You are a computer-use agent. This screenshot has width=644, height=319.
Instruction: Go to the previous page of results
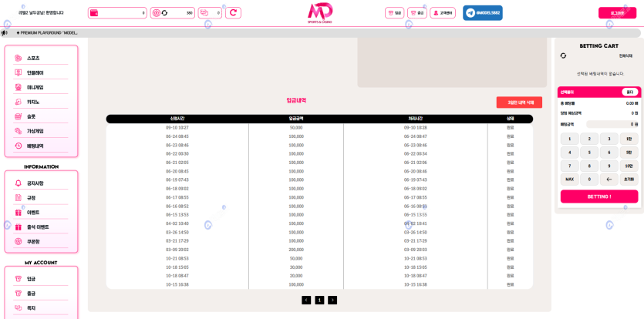pos(306,301)
